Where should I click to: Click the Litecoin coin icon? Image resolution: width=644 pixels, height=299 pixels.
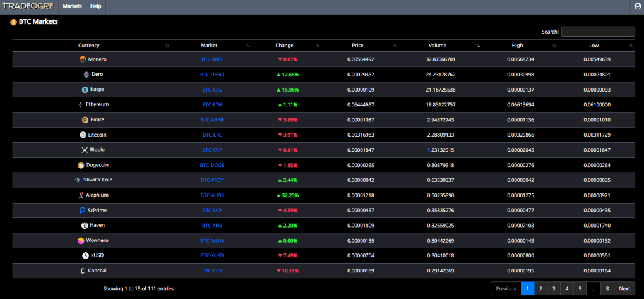tap(83, 135)
